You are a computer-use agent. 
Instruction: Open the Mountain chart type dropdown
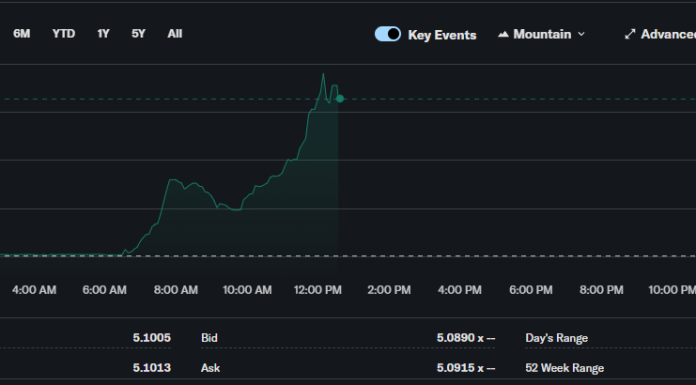tap(542, 34)
